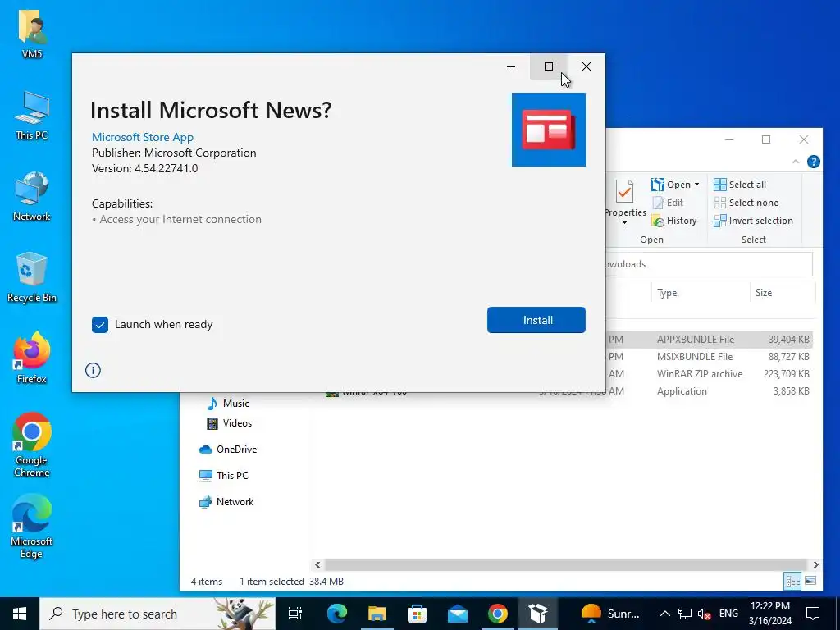Minimize the installer dialog window
The image size is (840, 630).
point(511,66)
